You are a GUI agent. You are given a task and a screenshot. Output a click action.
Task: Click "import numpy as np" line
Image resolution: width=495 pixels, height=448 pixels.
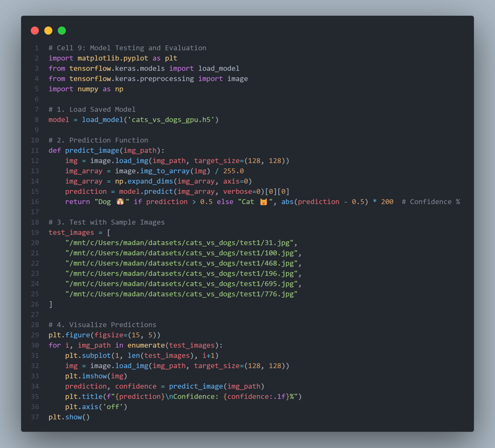coord(86,89)
